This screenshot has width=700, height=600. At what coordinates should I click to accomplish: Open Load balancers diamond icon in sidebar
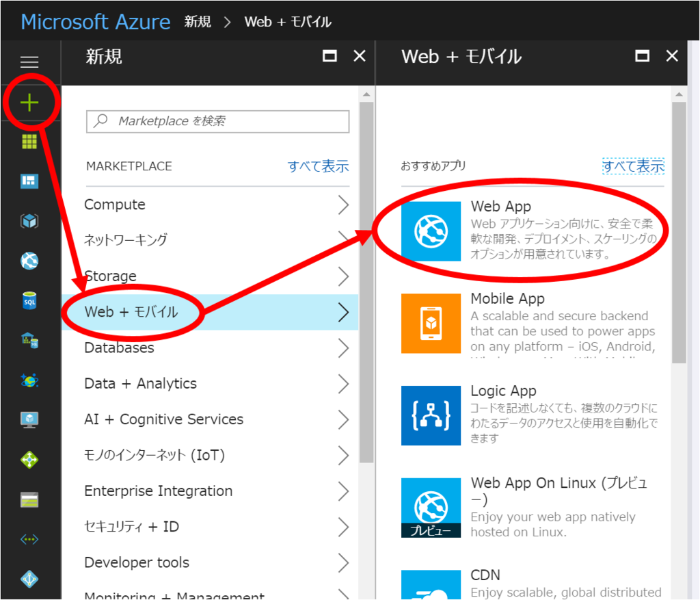pos(29,460)
